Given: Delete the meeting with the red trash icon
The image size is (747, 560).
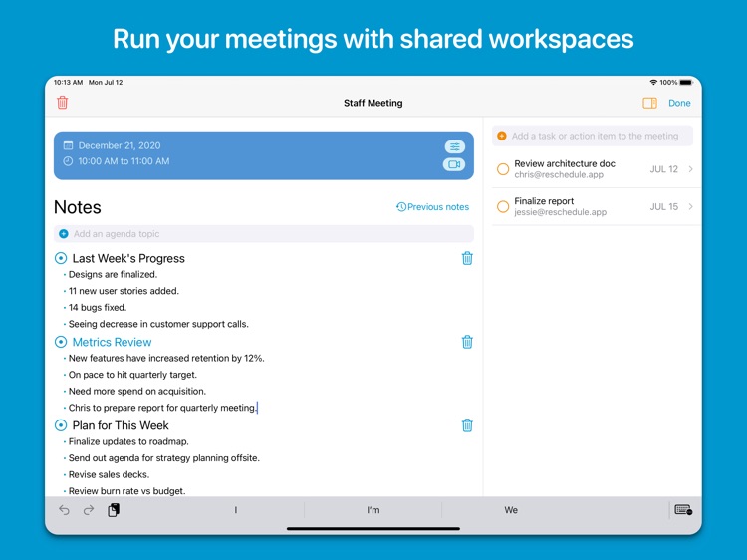Looking at the screenshot, I should [63, 103].
